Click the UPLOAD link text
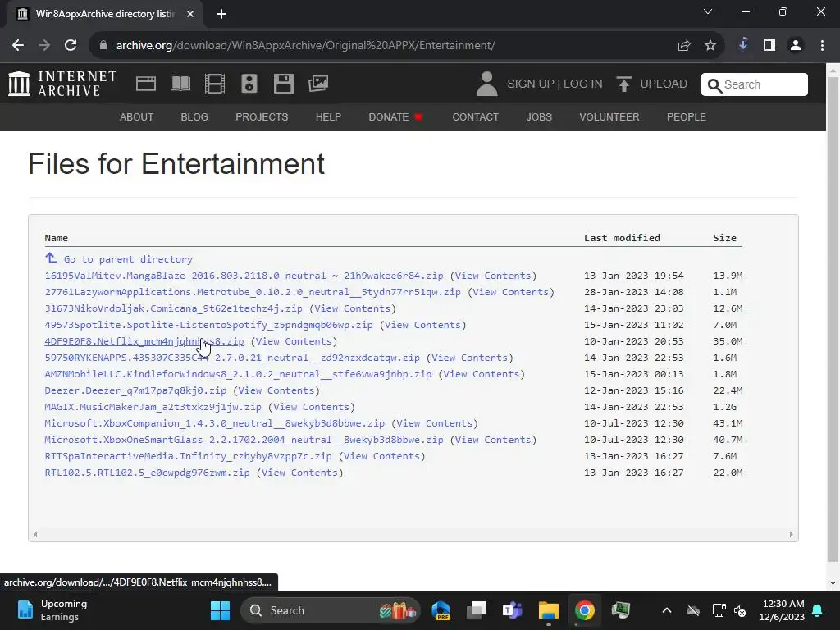 [x=664, y=84]
